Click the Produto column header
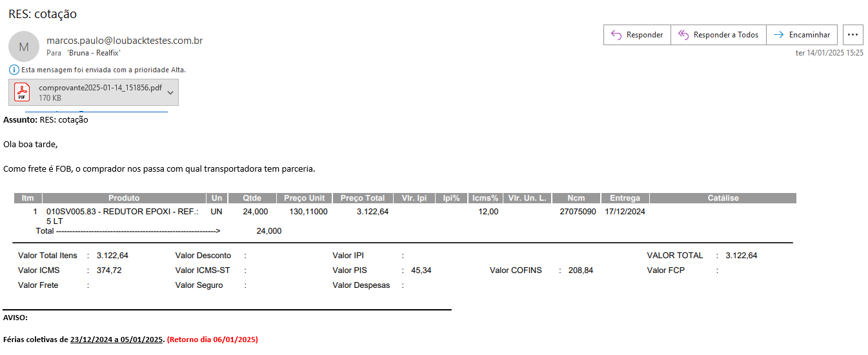This screenshot has width=868, height=355. [124, 198]
